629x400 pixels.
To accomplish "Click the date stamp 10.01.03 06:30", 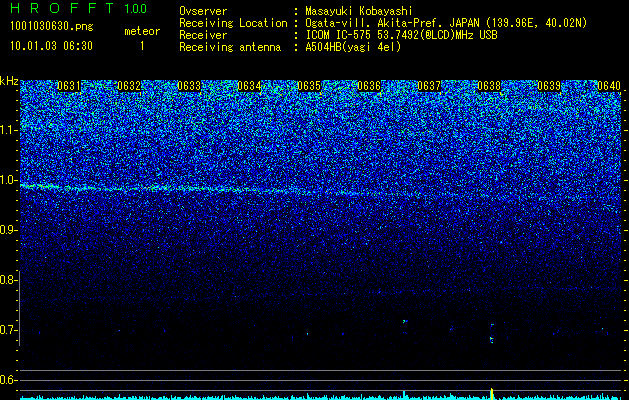I will [51, 46].
